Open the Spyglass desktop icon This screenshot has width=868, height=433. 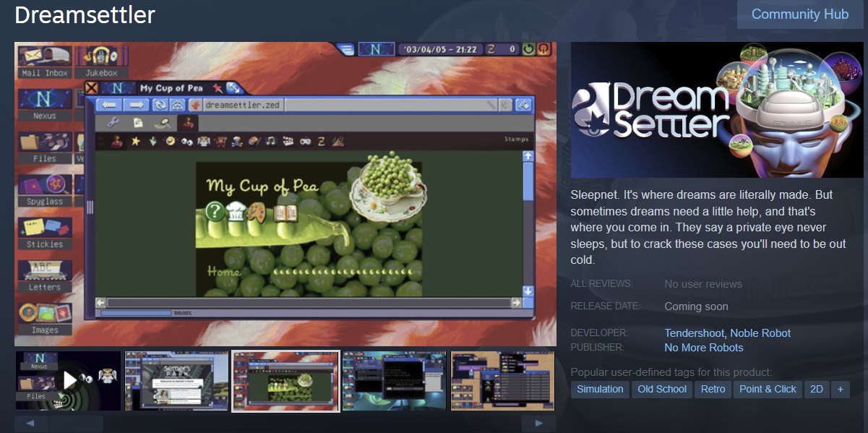45,191
